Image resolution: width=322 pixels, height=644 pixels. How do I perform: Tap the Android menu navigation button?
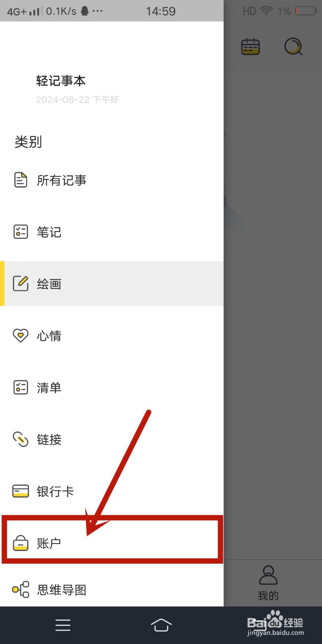click(x=63, y=625)
